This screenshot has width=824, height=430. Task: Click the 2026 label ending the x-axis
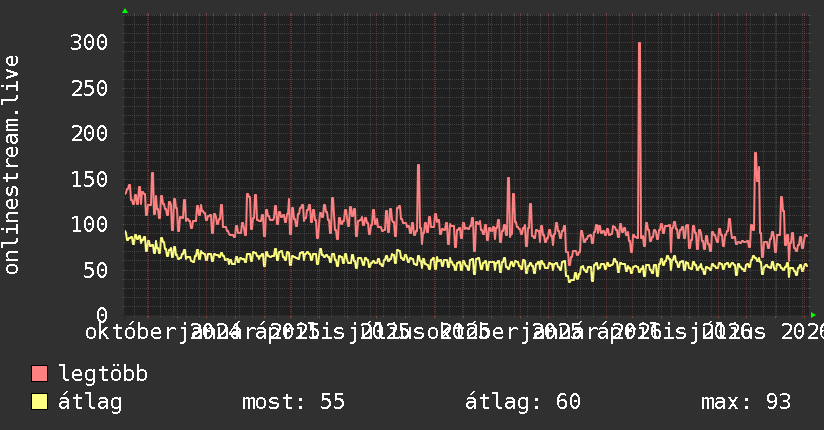(x=802, y=332)
